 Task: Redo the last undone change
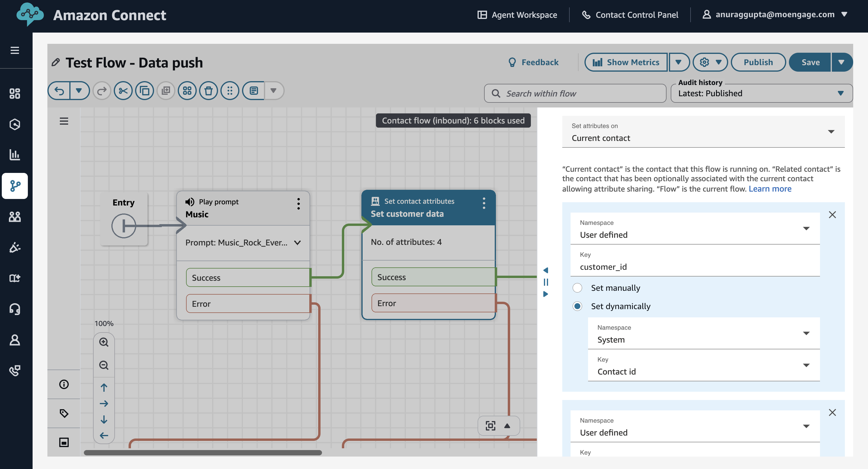click(x=102, y=91)
